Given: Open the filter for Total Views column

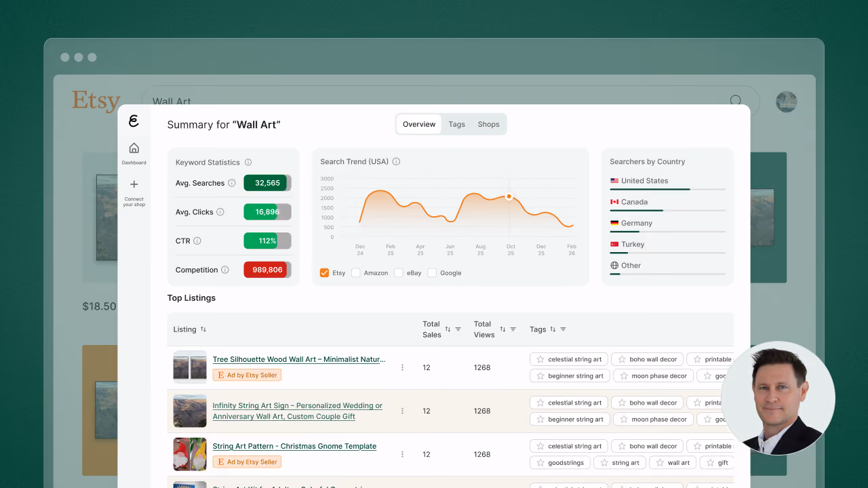Looking at the screenshot, I should tap(513, 329).
